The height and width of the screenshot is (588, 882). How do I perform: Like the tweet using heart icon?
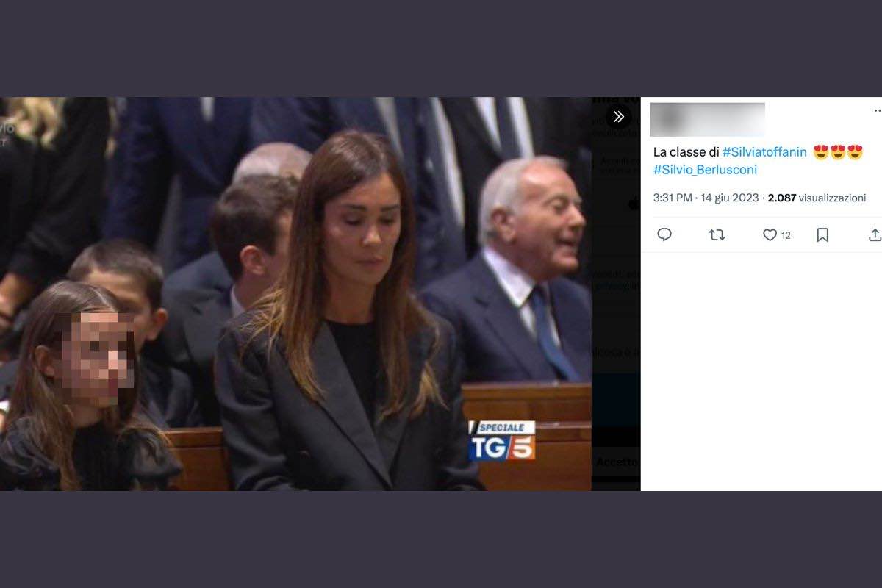coord(770,234)
